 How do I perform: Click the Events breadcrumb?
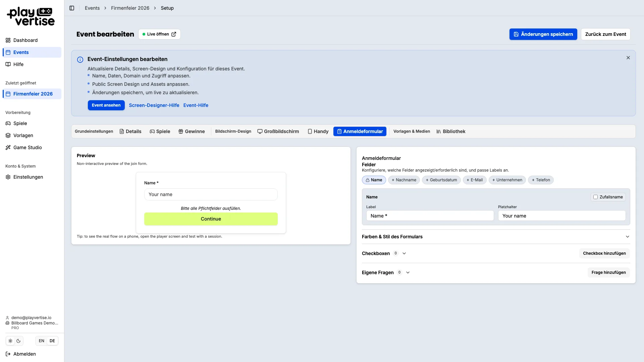click(92, 8)
